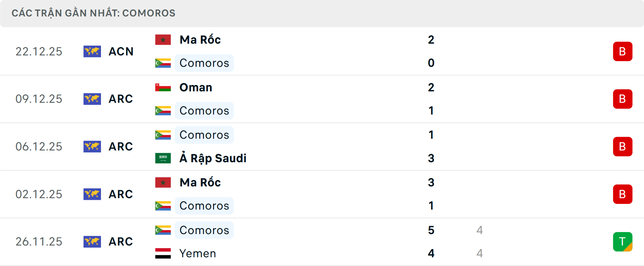Click the ARC label for the 26.11.25 match
The height and width of the screenshot is (266, 644).
[x=121, y=242]
